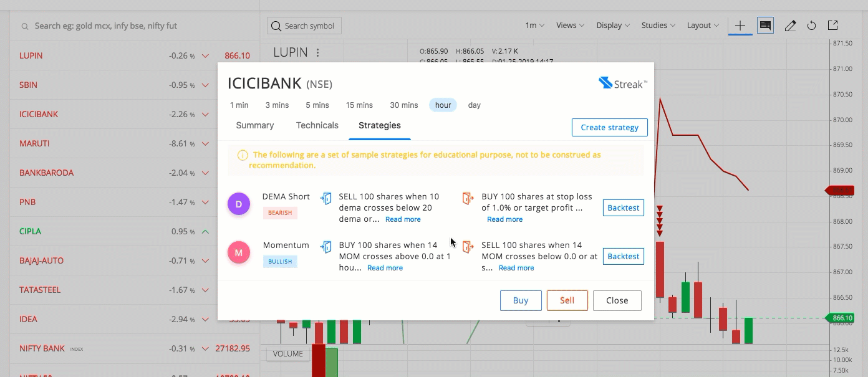This screenshot has height=377, width=868.
Task: Click the entry icon beside DEMA Short sell condition
Action: coord(326,198)
